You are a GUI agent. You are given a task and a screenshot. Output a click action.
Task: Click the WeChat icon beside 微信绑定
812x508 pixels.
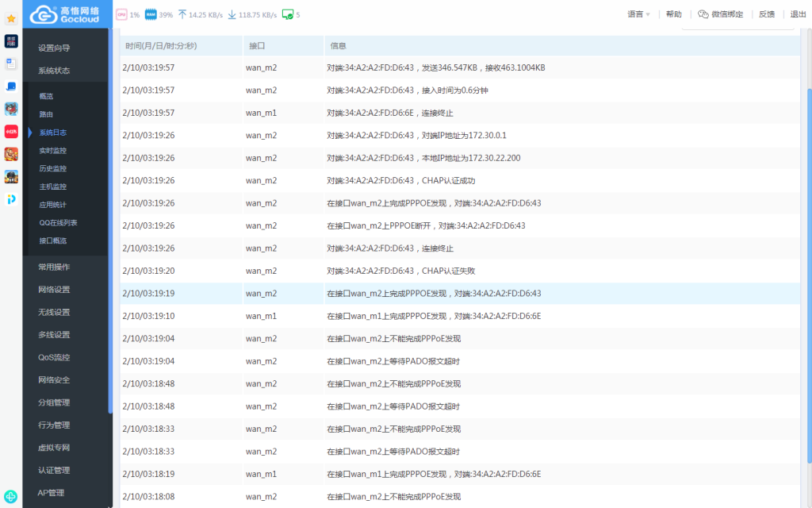pyautogui.click(x=703, y=14)
